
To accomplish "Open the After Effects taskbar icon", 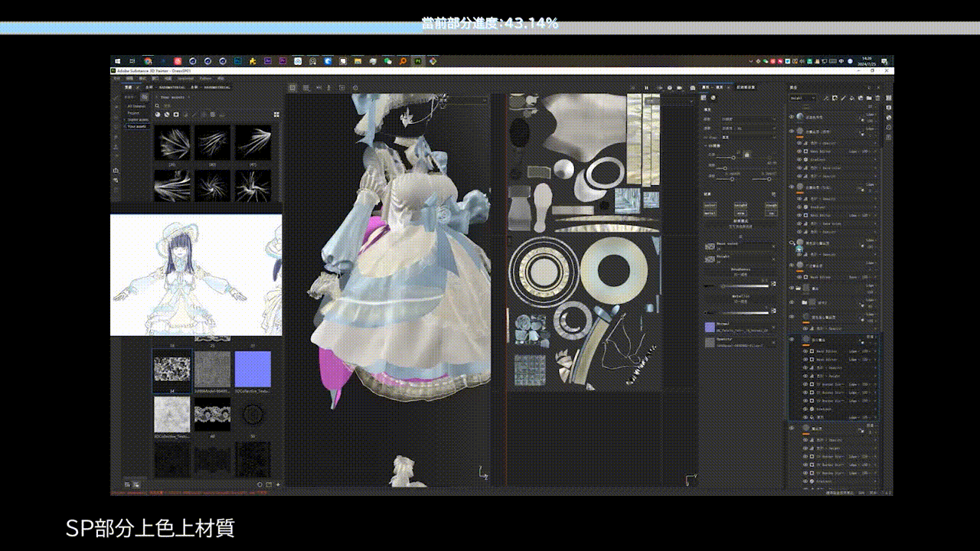I will pyautogui.click(x=268, y=61).
